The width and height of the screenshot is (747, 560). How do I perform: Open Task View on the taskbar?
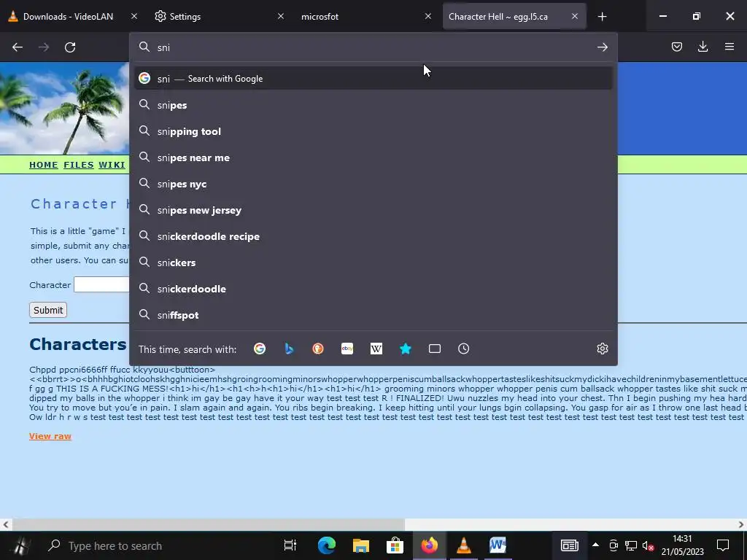tap(290, 545)
